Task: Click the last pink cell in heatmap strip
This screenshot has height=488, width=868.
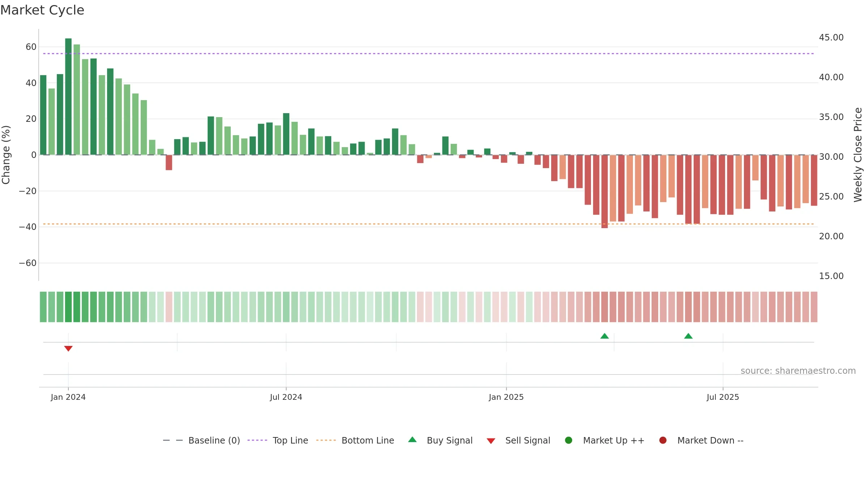Action: click(x=814, y=307)
